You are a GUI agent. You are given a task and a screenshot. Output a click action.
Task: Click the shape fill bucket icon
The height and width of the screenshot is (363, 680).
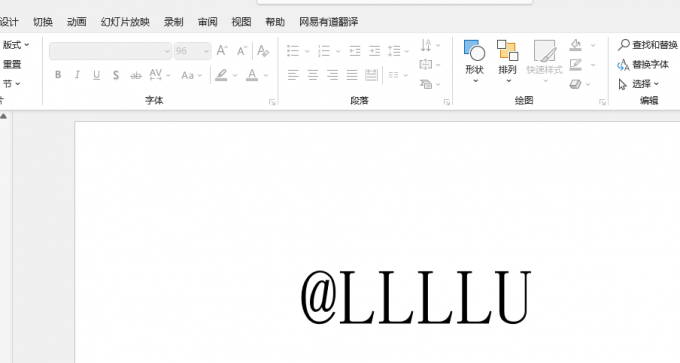[575, 45]
